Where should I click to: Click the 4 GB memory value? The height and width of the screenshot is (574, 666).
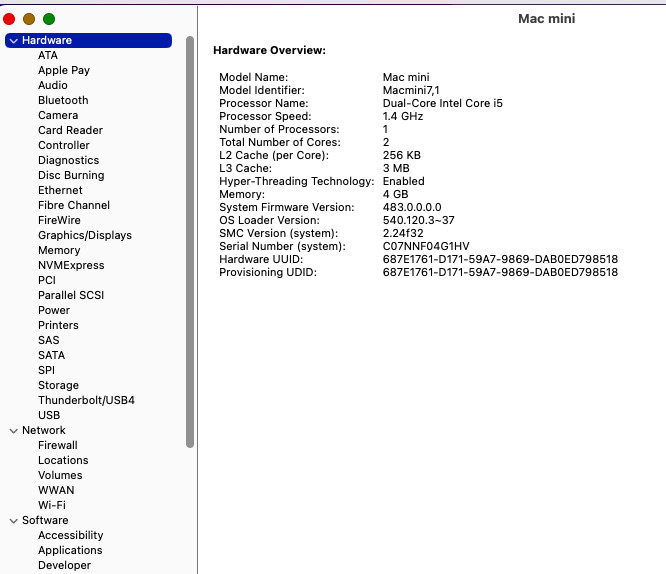[395, 194]
